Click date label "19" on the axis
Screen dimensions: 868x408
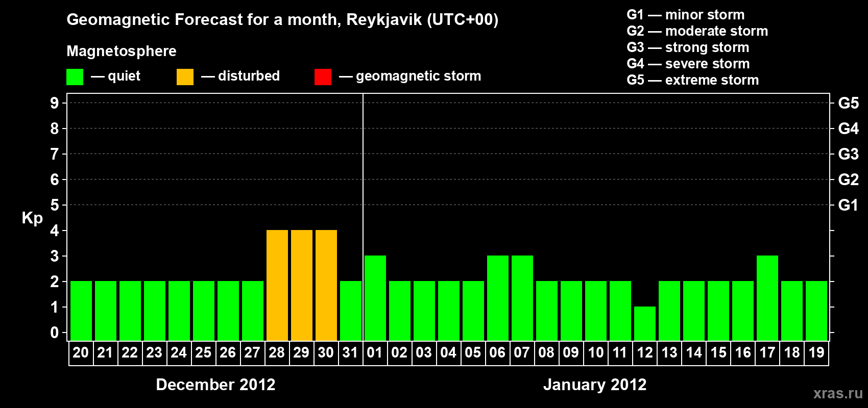816,352
